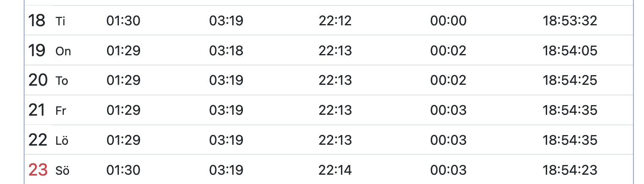Screen dimensions: 644x184
Task: Click the 22:12 time value
Action: pos(335,21)
